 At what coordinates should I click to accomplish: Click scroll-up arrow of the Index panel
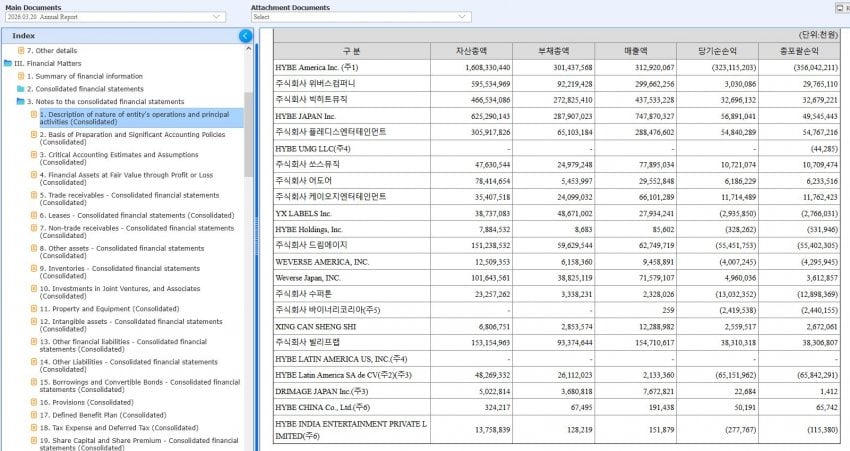click(x=249, y=49)
